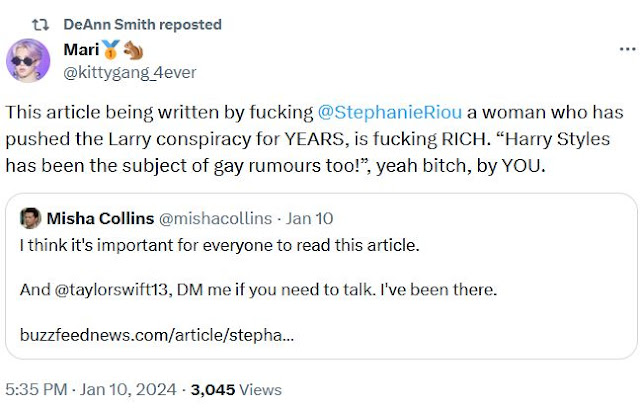Click the display name Mari
Viewport: 640px width, 410px height.
80,49
